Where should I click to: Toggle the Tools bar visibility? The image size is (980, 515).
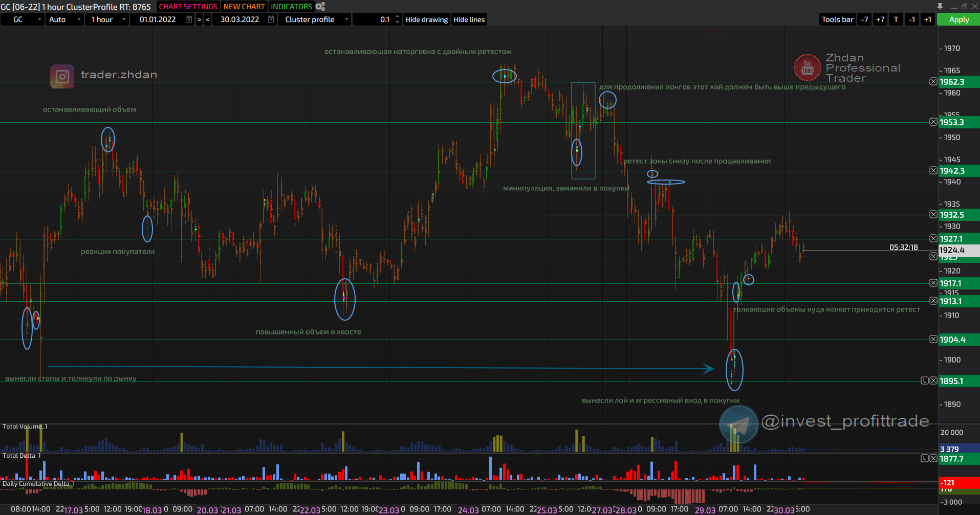tap(837, 19)
